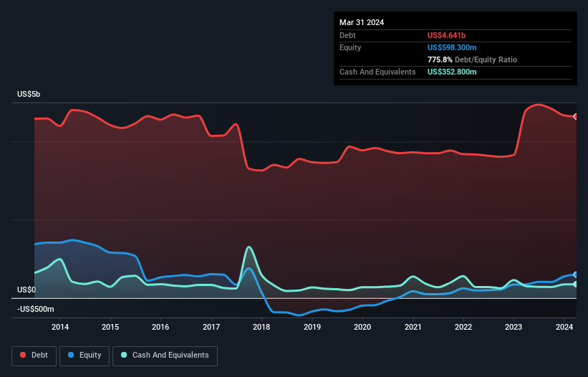The height and width of the screenshot is (377, 588).
Task: Click the 775.8% Debt/Equity Ratio text
Action: click(472, 59)
